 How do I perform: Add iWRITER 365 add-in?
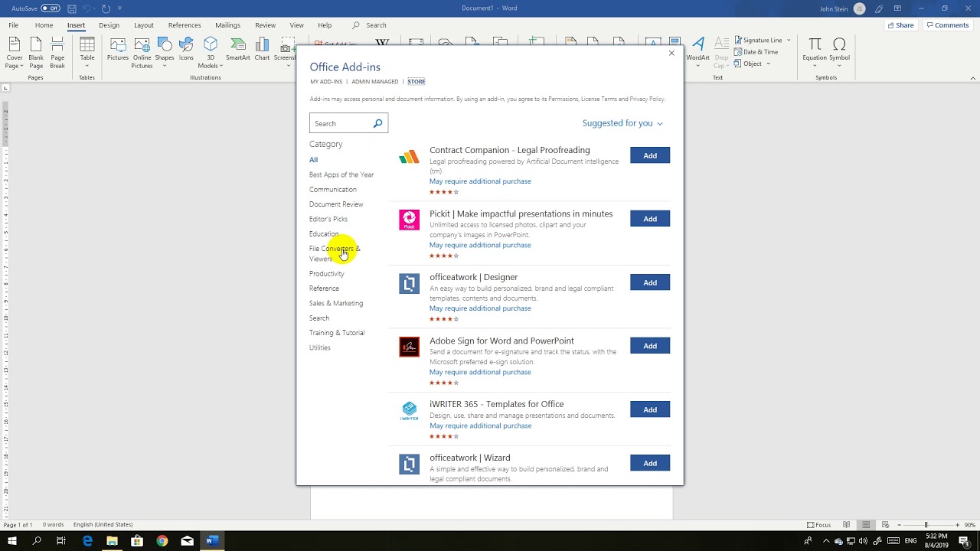[650, 409]
